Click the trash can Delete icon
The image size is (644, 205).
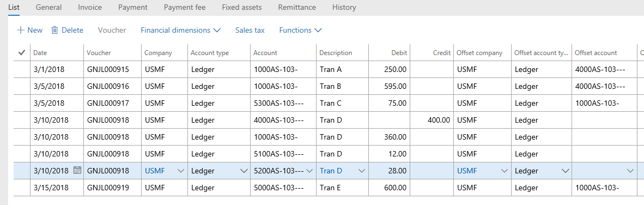(x=54, y=30)
